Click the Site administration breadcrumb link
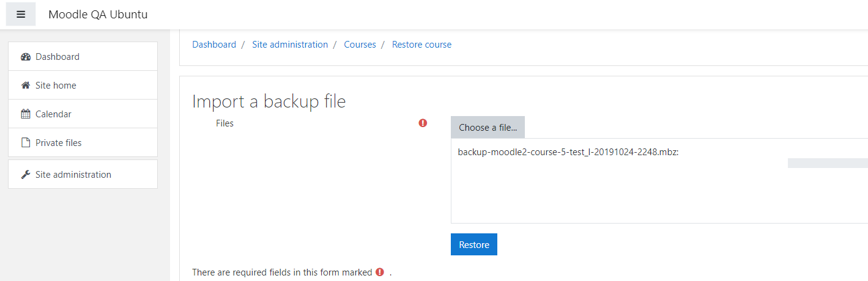The image size is (868, 281). coord(290,45)
